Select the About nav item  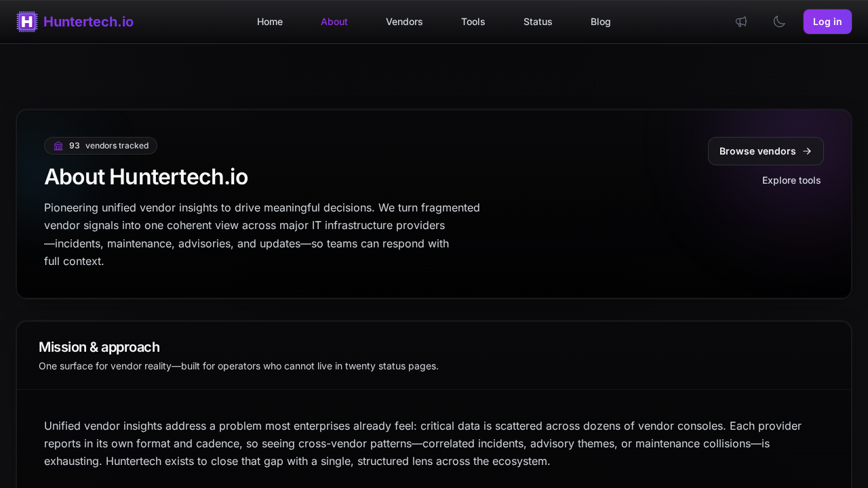[334, 22]
